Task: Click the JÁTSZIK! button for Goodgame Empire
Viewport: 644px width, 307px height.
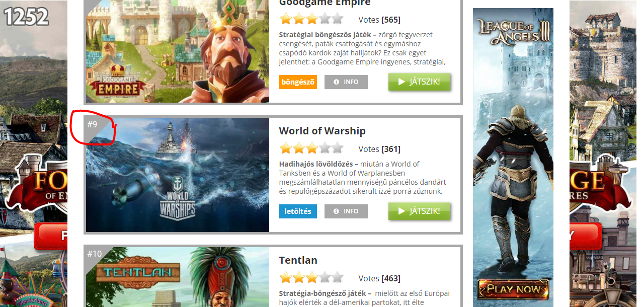Action: 419,82
